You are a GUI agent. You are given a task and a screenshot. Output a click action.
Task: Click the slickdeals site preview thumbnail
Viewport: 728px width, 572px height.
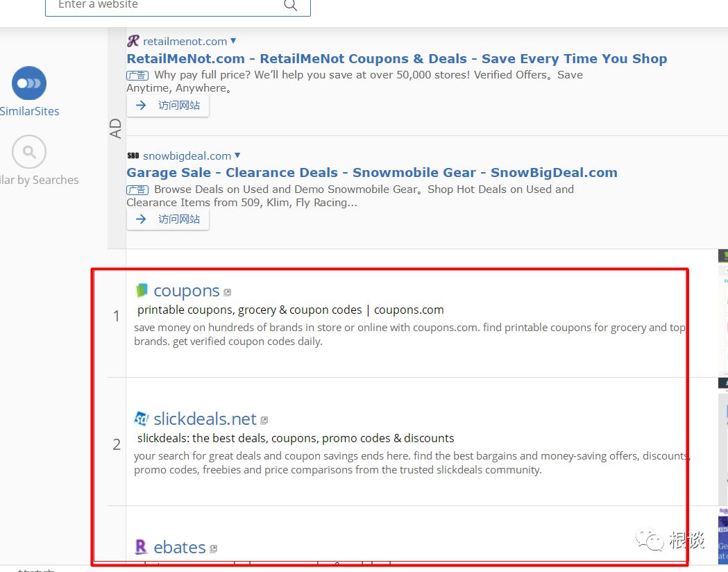(x=723, y=441)
